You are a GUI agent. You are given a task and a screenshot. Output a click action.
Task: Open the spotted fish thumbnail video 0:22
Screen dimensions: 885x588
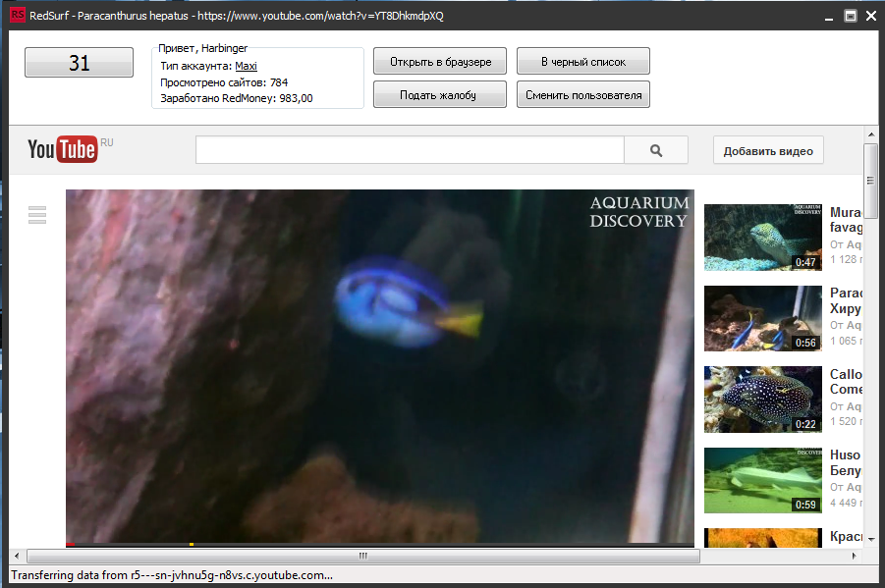pos(763,400)
